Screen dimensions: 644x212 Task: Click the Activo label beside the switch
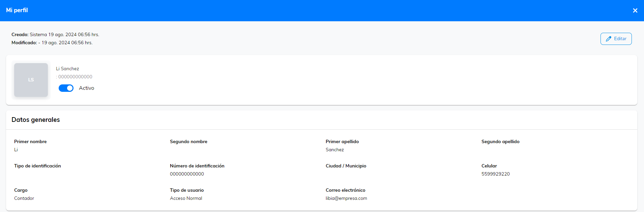86,88
